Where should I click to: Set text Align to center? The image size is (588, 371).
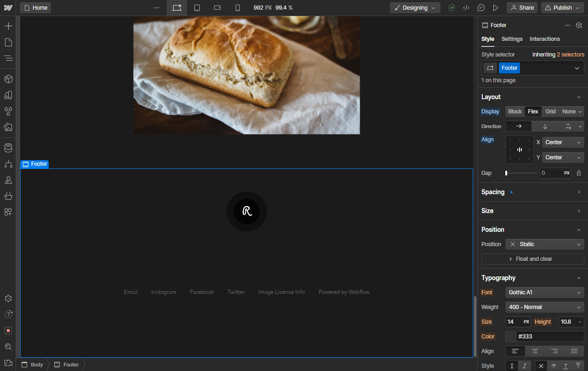coord(535,351)
